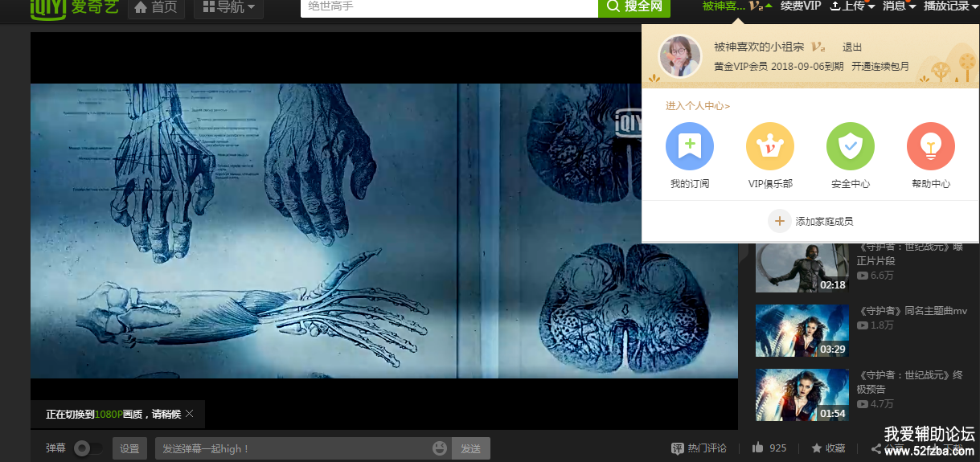Click title 《守护者：世纪战元》终极预告
The image size is (980, 462).
909,382
